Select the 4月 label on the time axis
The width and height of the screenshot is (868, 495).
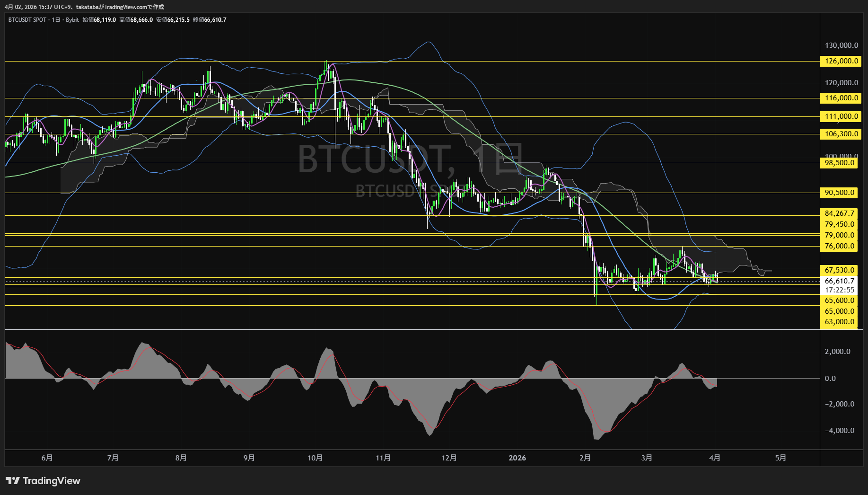point(715,458)
